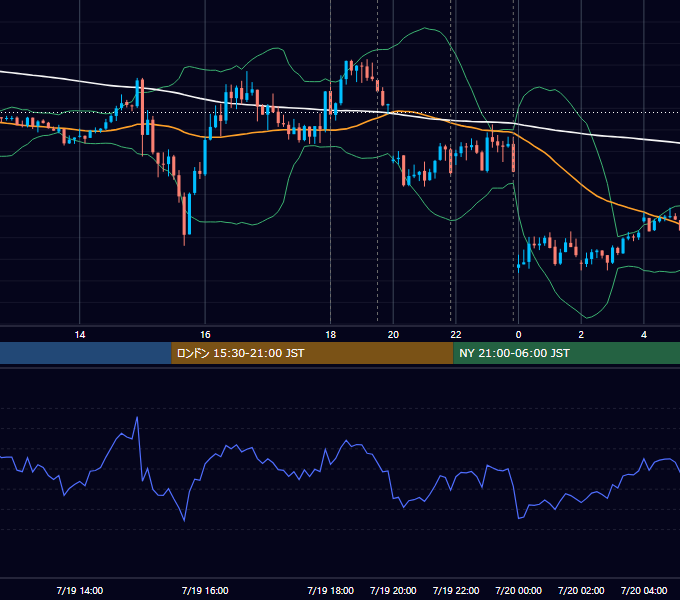Click the blue session bar before London
Image resolution: width=680 pixels, height=600 pixels.
86,353
